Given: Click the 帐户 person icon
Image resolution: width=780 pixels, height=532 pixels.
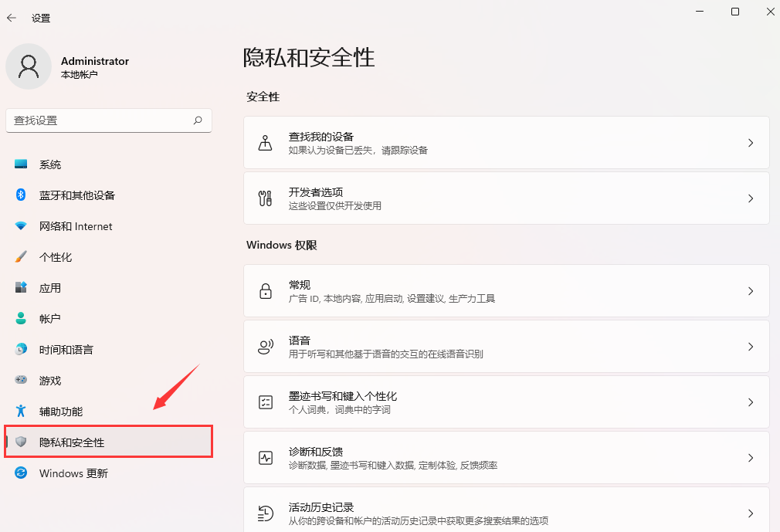Looking at the screenshot, I should (x=22, y=318).
